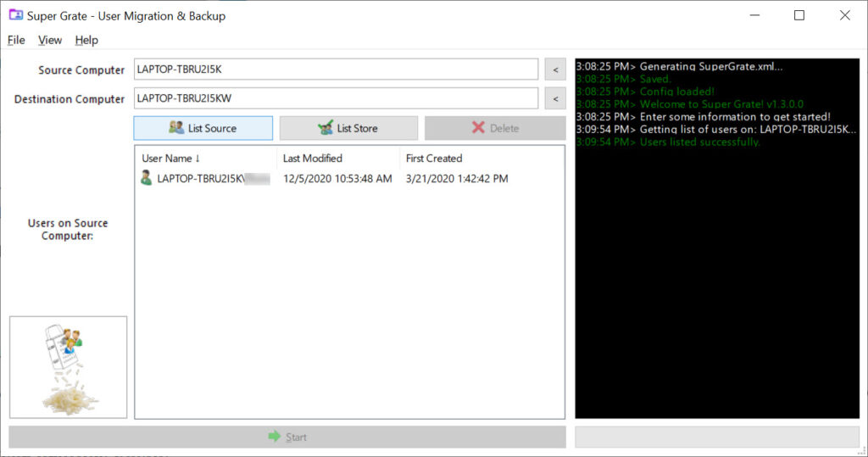The width and height of the screenshot is (868, 457).
Task: Click the 3/21/2020 1:42:42 PM cell
Action: point(457,178)
